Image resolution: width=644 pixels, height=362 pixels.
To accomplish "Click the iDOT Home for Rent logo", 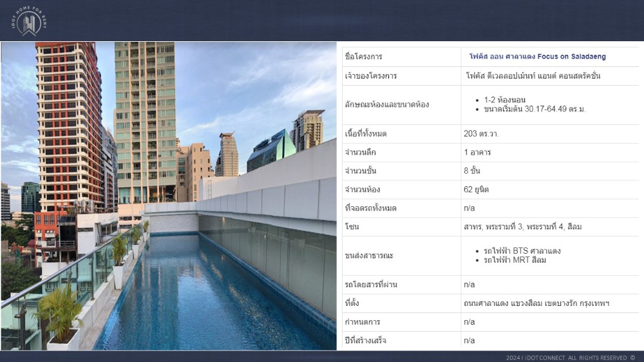I will click(28, 21).
